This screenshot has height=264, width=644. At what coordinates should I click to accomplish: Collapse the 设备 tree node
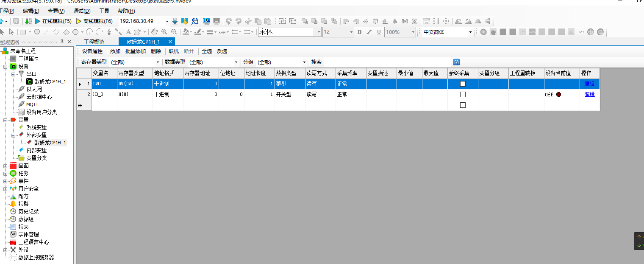5,66
